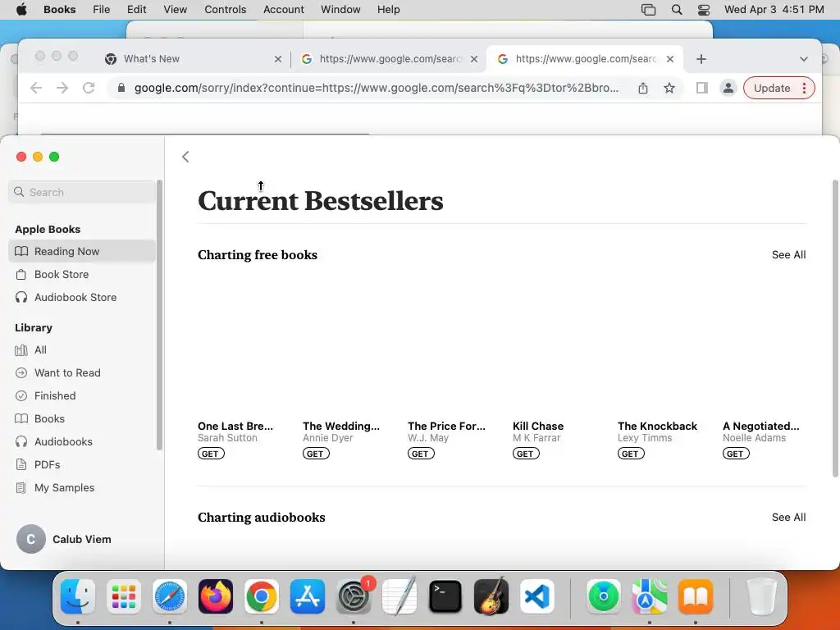Viewport: 840px width, 630px height.
Task: Show the My Samples collection
Action: pyautogui.click(x=82, y=488)
